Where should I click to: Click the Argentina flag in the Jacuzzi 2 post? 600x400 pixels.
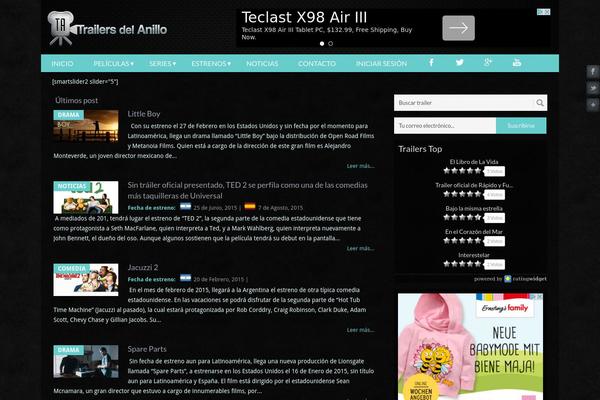point(185,278)
